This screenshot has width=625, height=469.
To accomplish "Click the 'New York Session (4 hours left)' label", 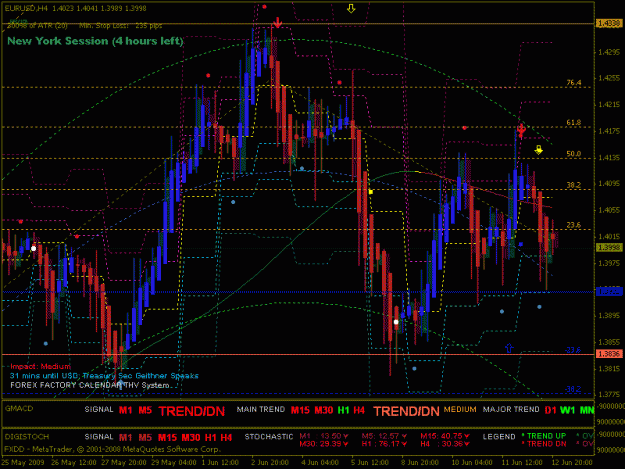I will point(95,41).
